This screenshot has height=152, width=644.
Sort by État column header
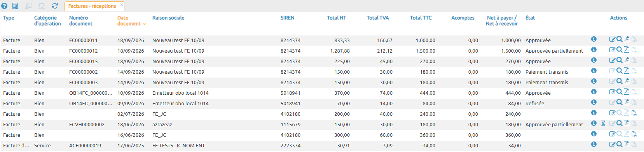point(530,18)
